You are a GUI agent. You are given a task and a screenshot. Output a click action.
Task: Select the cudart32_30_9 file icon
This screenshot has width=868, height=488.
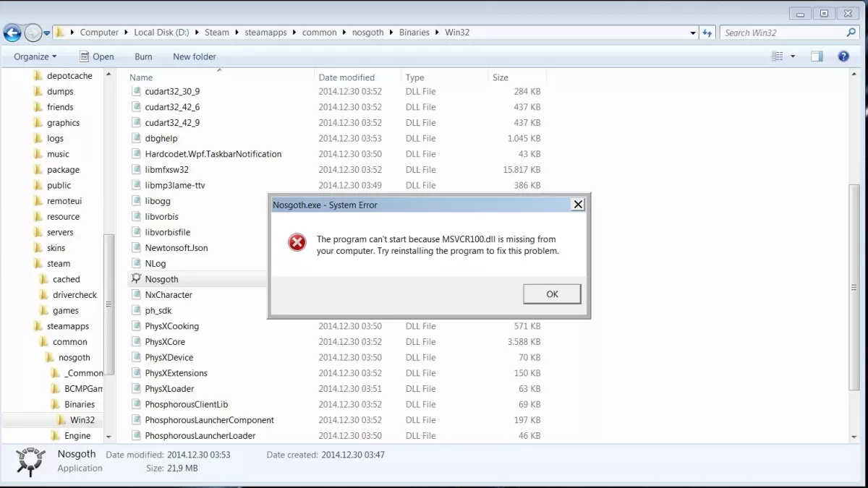[x=136, y=91]
